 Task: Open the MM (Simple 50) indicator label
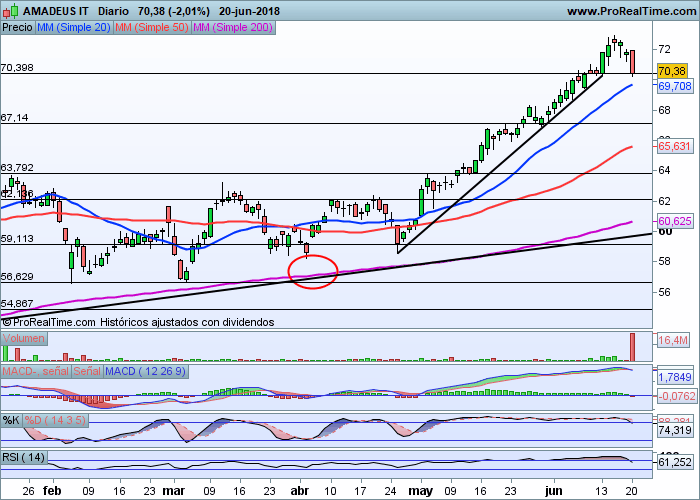(x=152, y=28)
